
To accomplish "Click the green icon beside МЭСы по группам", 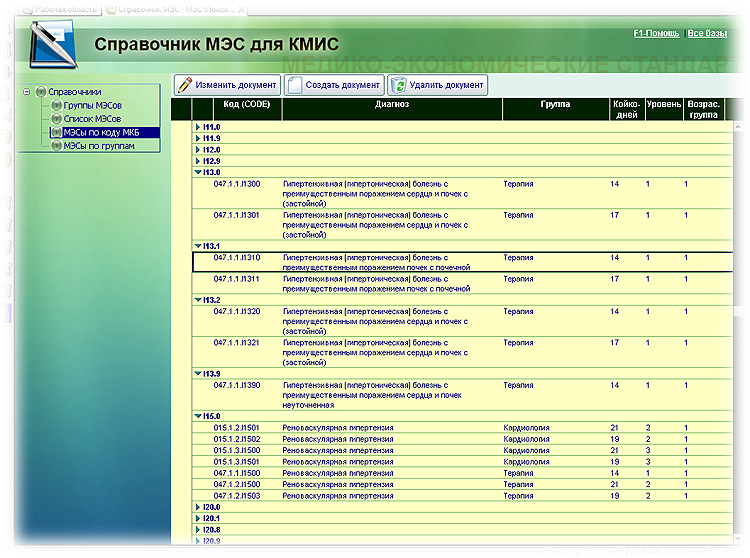I will pyautogui.click(x=56, y=146).
